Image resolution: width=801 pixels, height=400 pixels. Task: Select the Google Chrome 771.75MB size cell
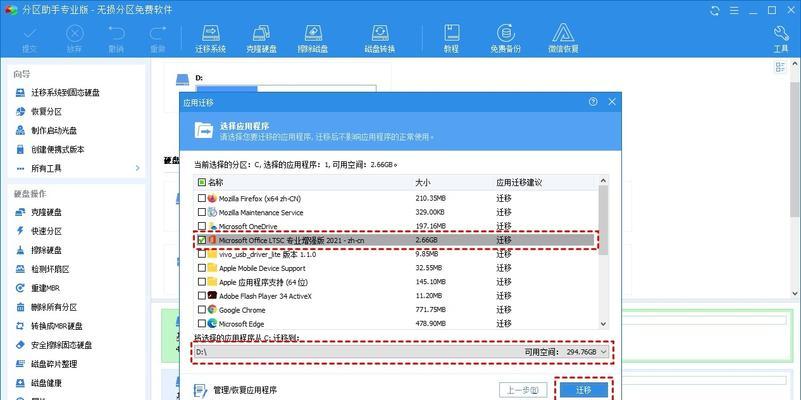(x=431, y=310)
